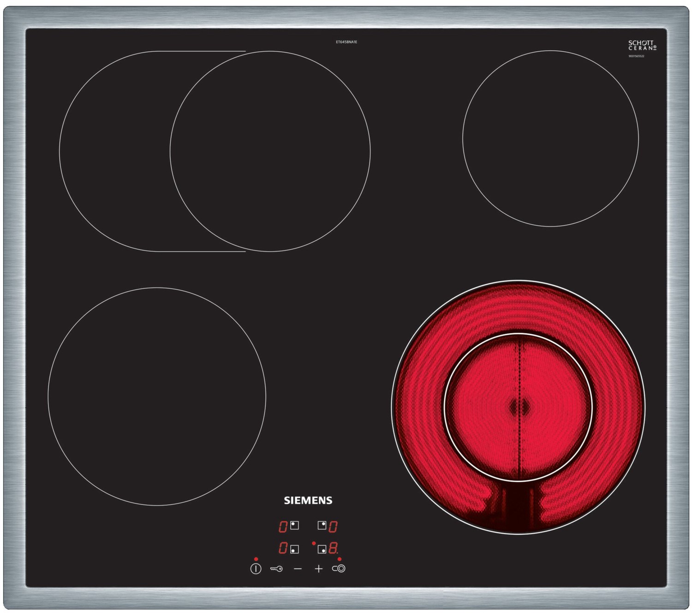The height and width of the screenshot is (616, 692).
Task: Tap the main power on/off touch key
Action: 256,568
